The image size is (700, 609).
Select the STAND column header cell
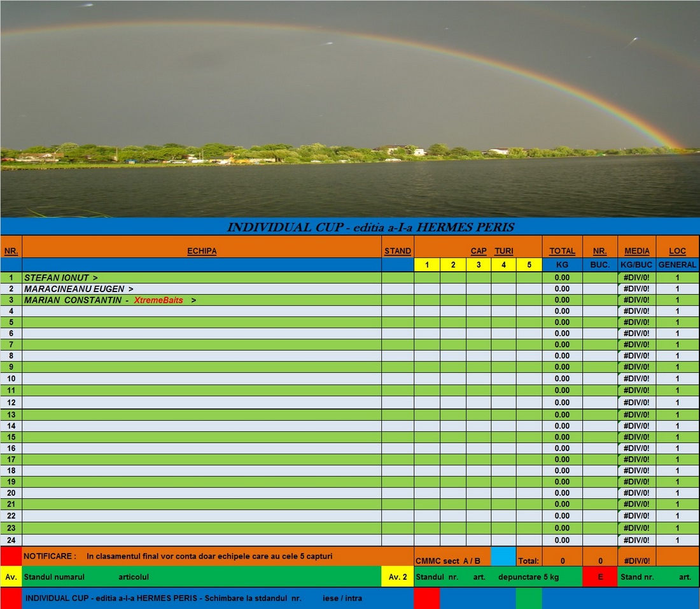[398, 251]
